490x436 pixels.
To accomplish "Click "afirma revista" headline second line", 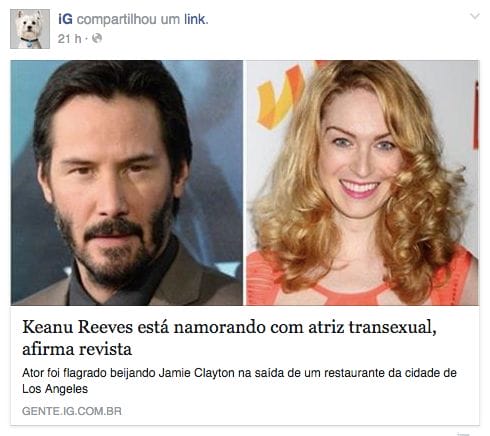I will click(x=77, y=349).
